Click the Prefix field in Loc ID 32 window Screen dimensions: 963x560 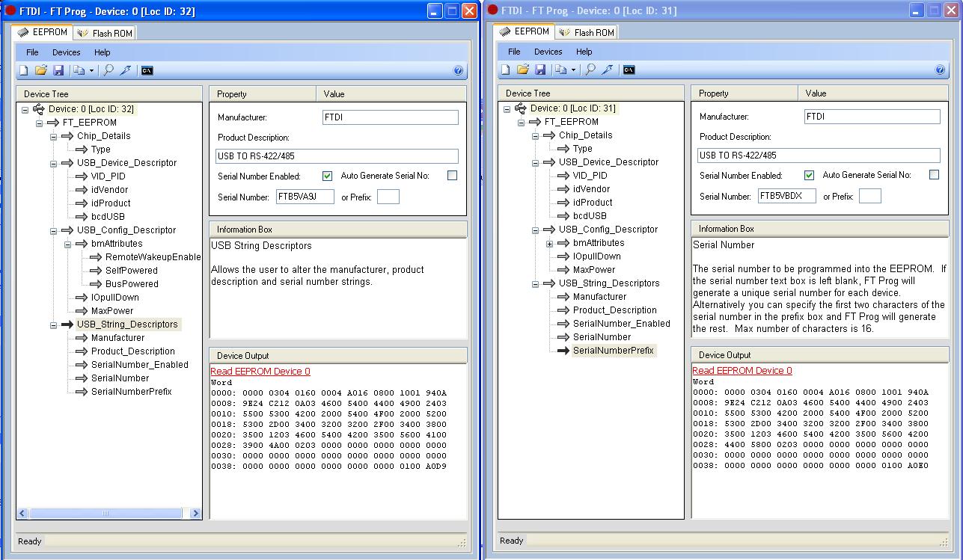click(388, 197)
